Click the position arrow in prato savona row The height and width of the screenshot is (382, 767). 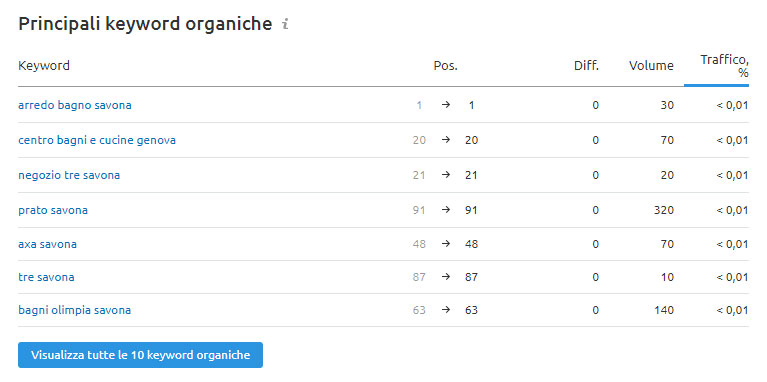tap(446, 210)
